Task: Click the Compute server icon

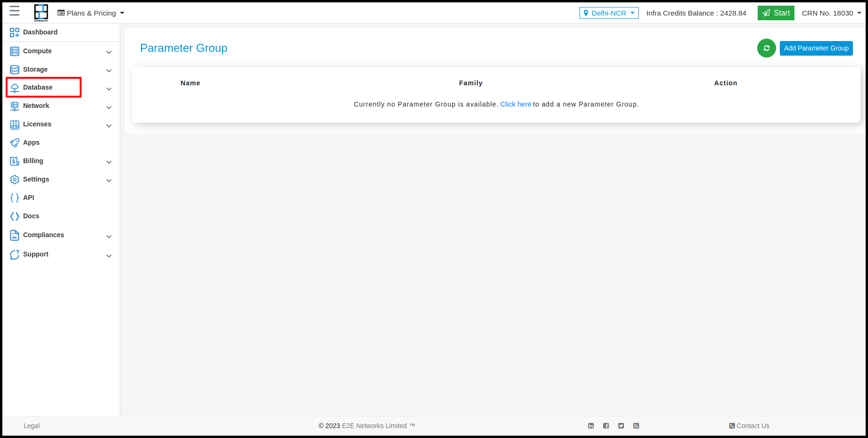Action: pyautogui.click(x=15, y=51)
